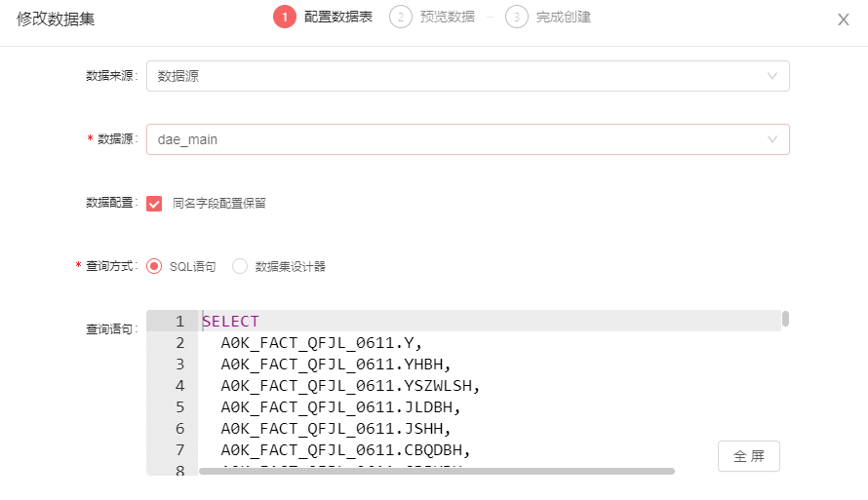Select the 数据集设计器 radio button

240,266
